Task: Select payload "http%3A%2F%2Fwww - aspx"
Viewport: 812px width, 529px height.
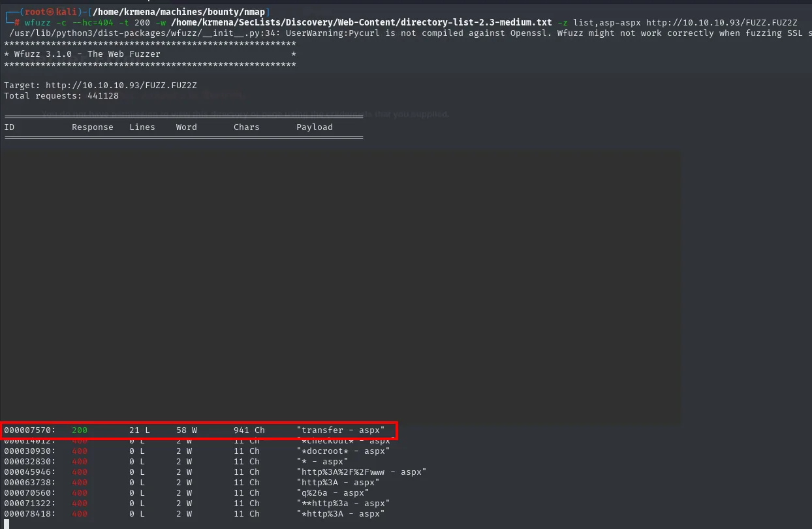Action: point(362,472)
